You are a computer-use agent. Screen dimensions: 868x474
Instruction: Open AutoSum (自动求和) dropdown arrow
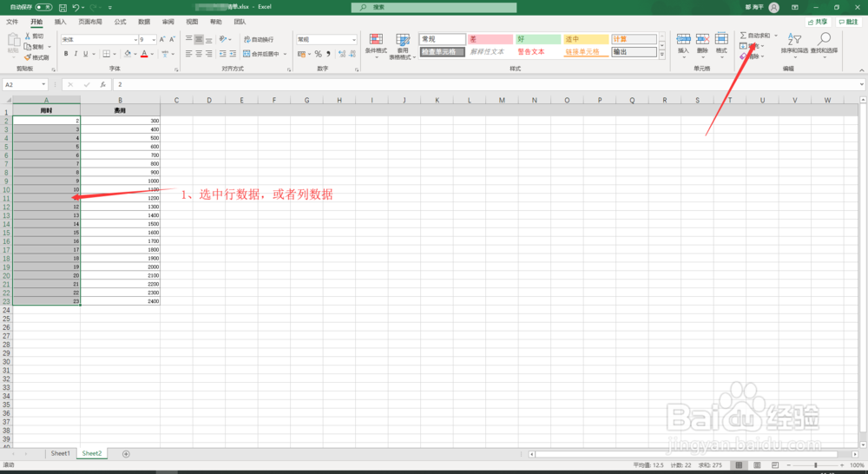[775, 36]
